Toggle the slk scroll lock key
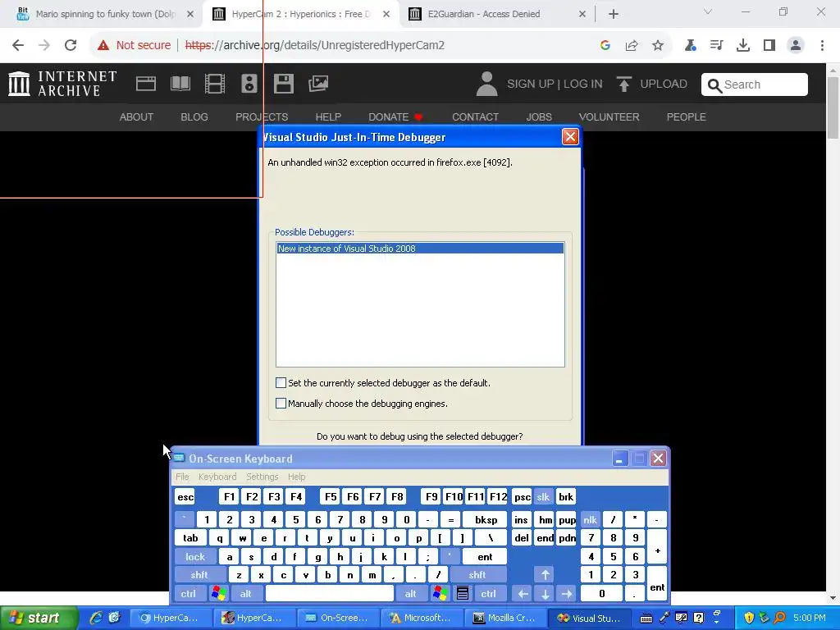This screenshot has height=630, width=840. (x=543, y=496)
